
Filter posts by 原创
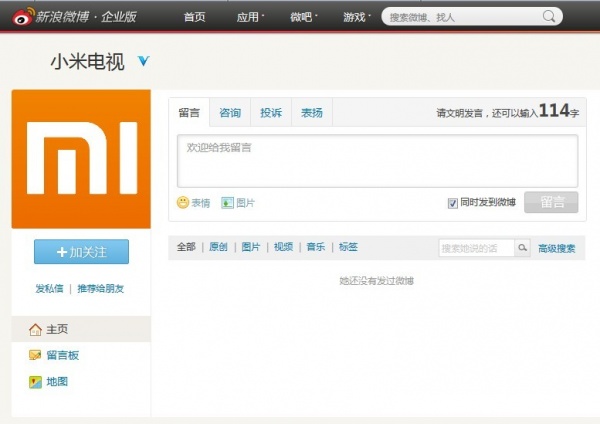[218, 247]
